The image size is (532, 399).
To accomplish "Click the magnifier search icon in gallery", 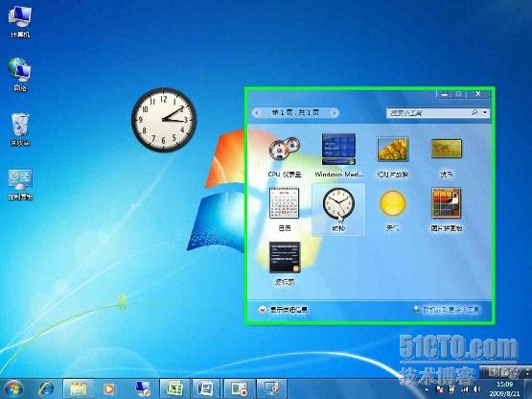I will coord(474,112).
